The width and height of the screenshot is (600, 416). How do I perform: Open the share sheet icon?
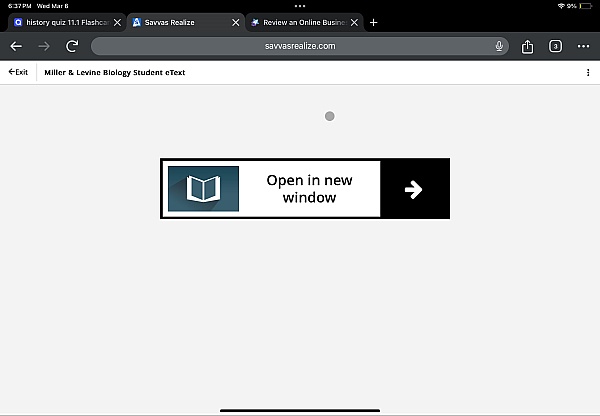tap(528, 46)
